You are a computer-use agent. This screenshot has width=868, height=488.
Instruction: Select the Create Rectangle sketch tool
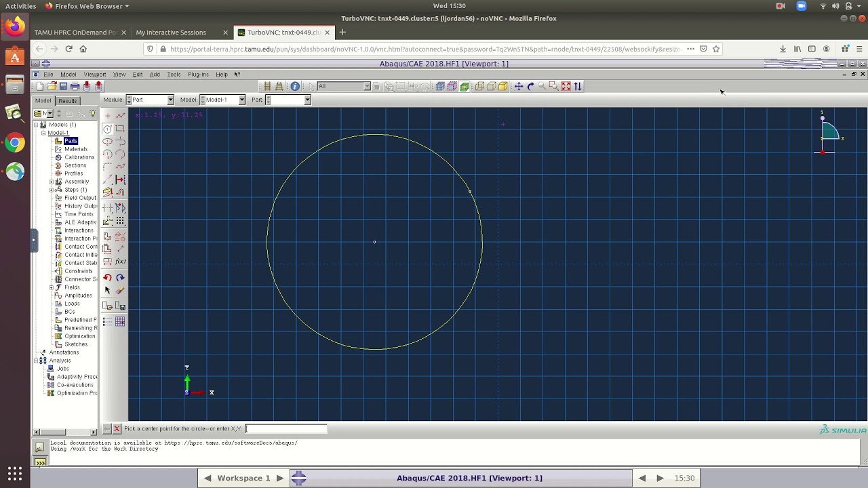point(120,129)
